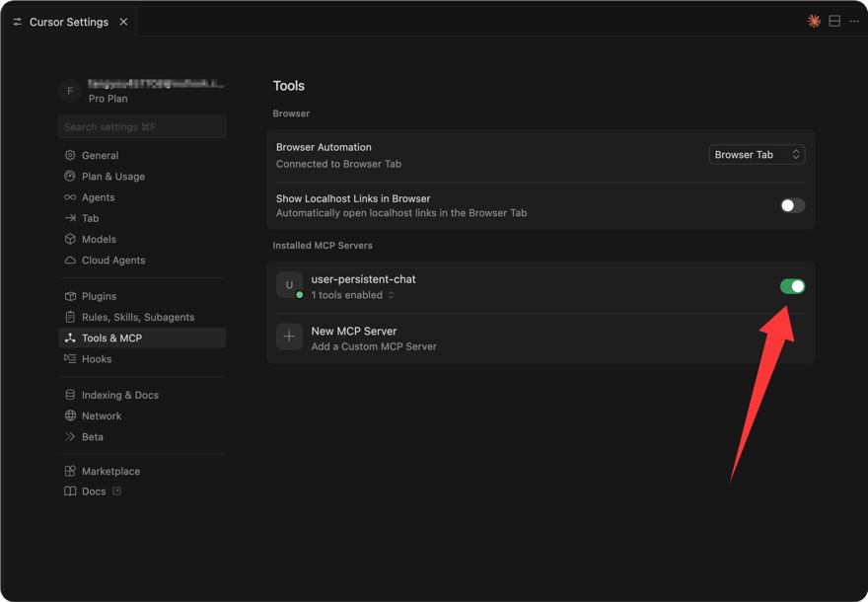Viewport: 868px width, 602px height.
Task: Open the Docs external link
Action: [x=95, y=491]
